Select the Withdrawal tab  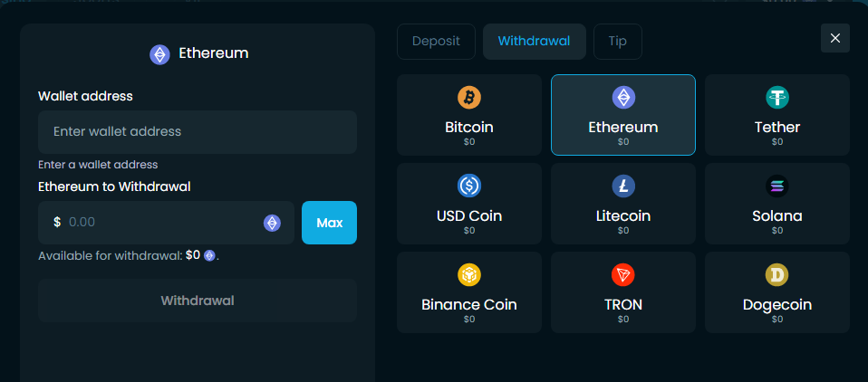534,42
